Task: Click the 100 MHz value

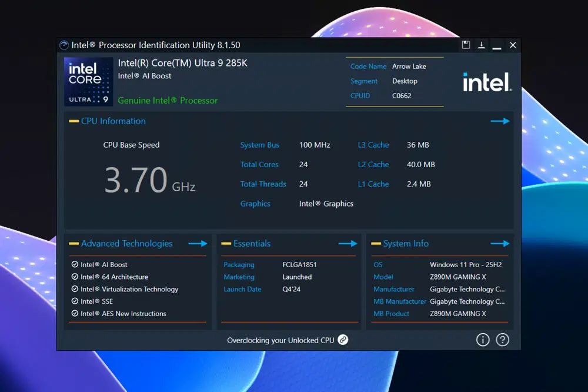Action: click(315, 145)
